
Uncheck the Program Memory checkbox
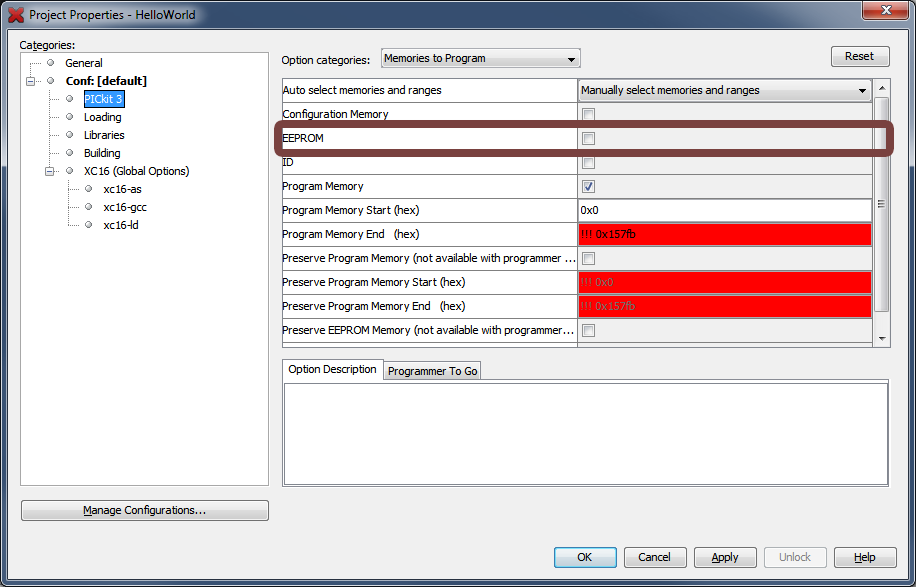[x=589, y=186]
